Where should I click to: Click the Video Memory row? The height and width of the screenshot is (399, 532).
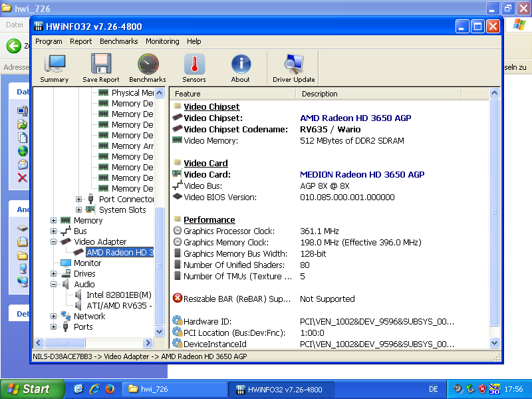click(330, 140)
